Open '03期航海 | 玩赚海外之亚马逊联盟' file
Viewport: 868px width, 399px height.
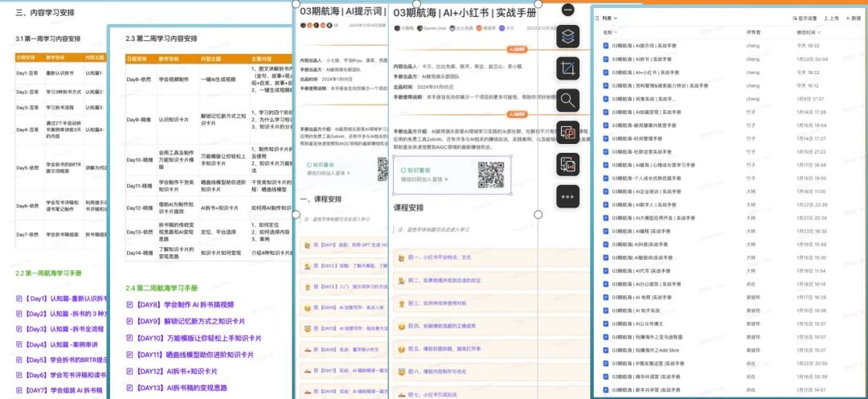click(647, 337)
